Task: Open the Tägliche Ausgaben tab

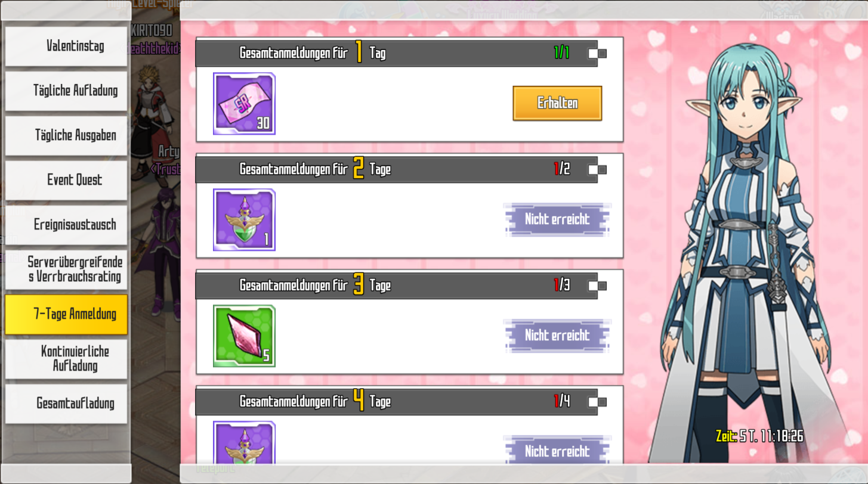Action: tap(66, 136)
